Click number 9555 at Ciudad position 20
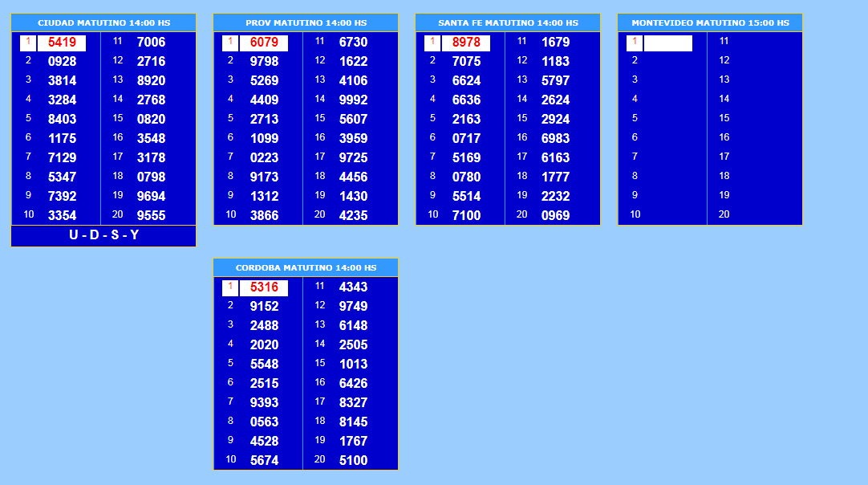 point(151,215)
